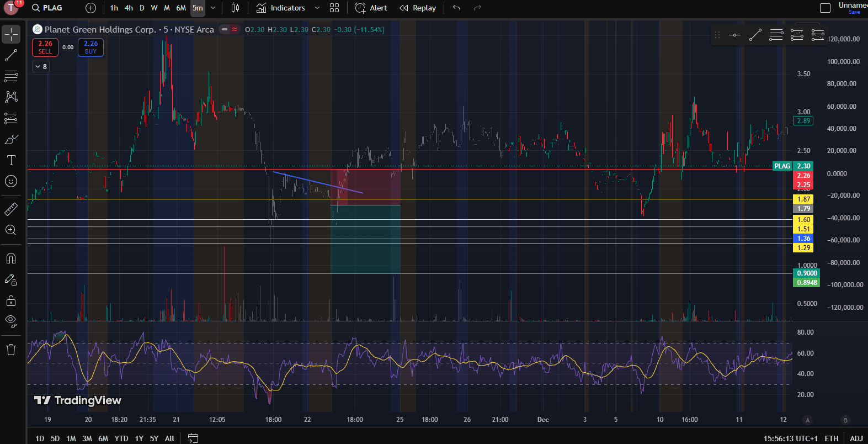The height and width of the screenshot is (444, 868).
Task: Hide all drawings with the eye icon
Action: pyautogui.click(x=11, y=321)
